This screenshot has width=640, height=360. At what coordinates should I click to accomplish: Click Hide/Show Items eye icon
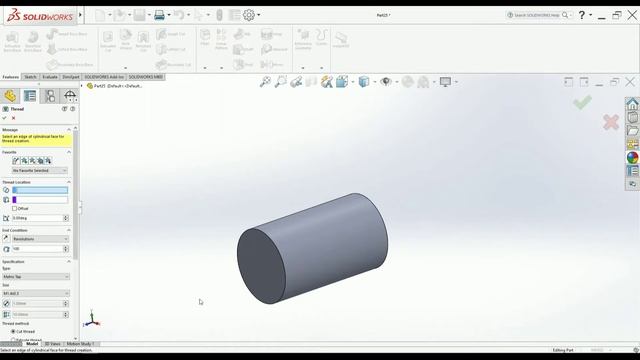(x=386, y=82)
